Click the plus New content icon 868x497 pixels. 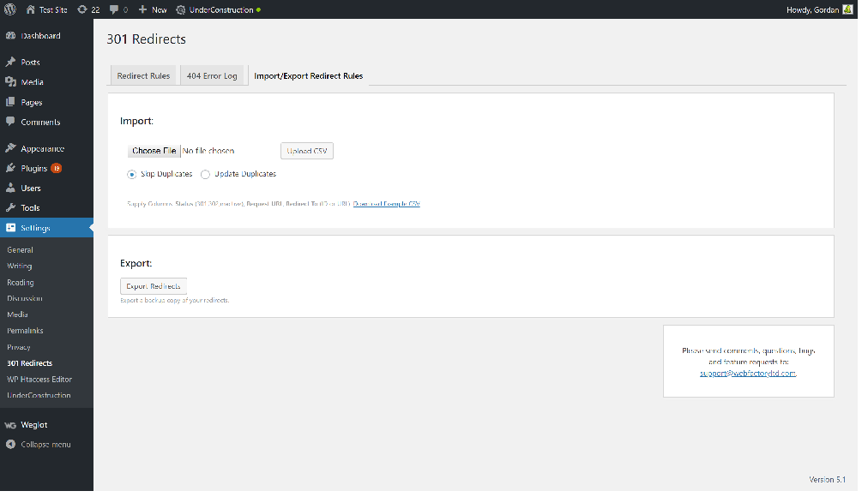(x=142, y=9)
